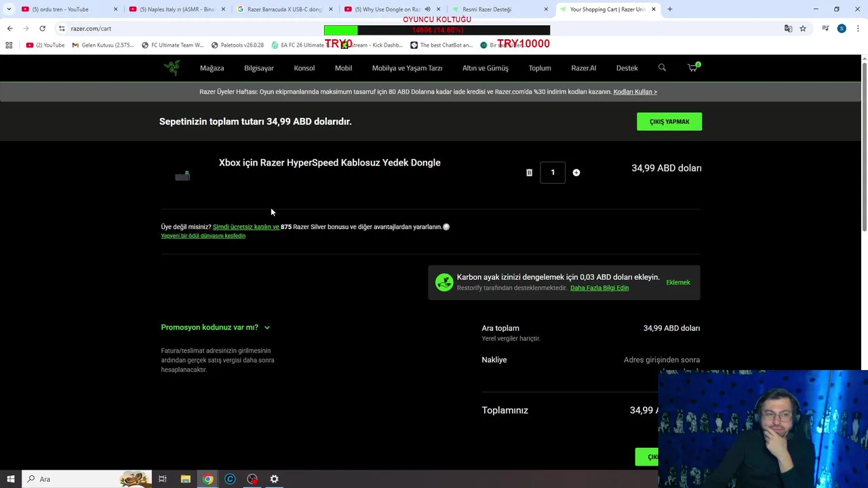
Task: Click the green ÇIKIŞ YAPMAK checkout button
Action: [x=669, y=121]
